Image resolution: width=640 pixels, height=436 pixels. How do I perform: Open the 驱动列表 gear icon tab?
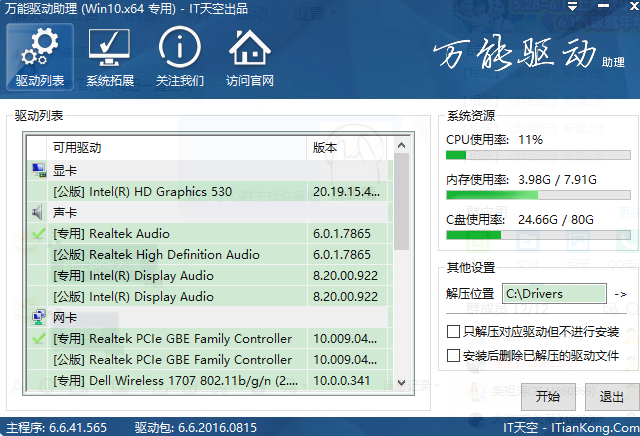[40, 57]
